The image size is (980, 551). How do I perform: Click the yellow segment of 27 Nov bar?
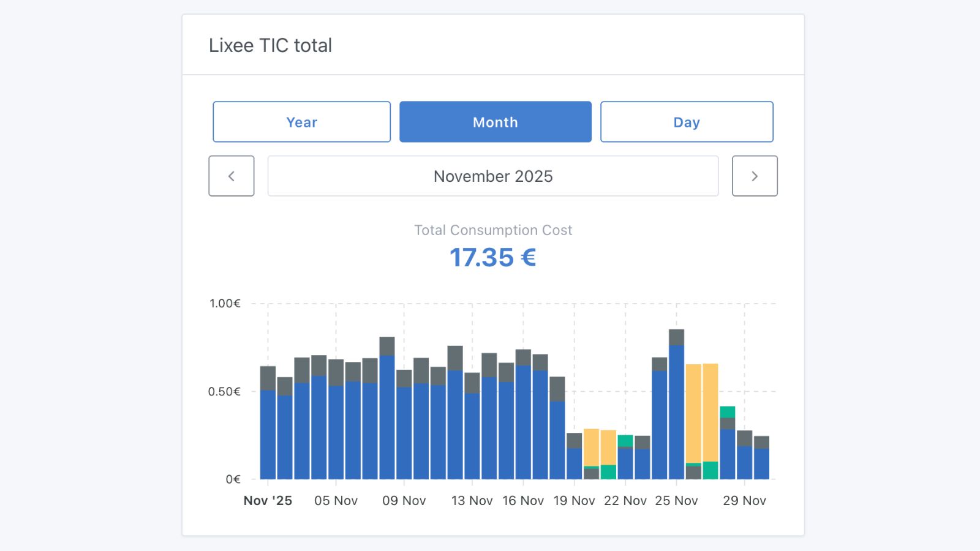710,412
